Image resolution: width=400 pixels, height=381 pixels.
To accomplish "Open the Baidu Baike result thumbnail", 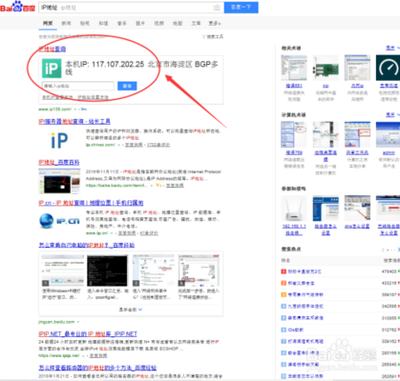I will tap(59, 181).
